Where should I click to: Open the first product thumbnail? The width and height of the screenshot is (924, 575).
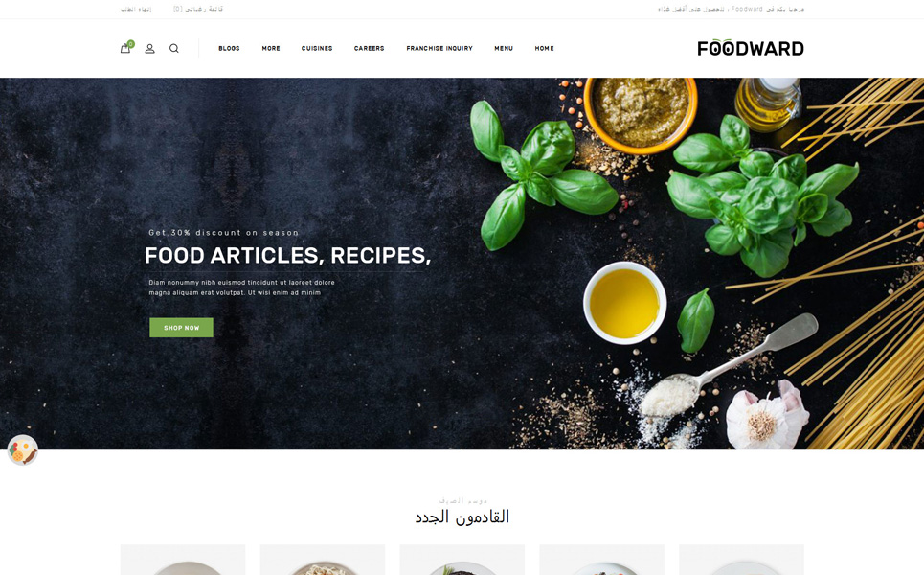[183, 560]
